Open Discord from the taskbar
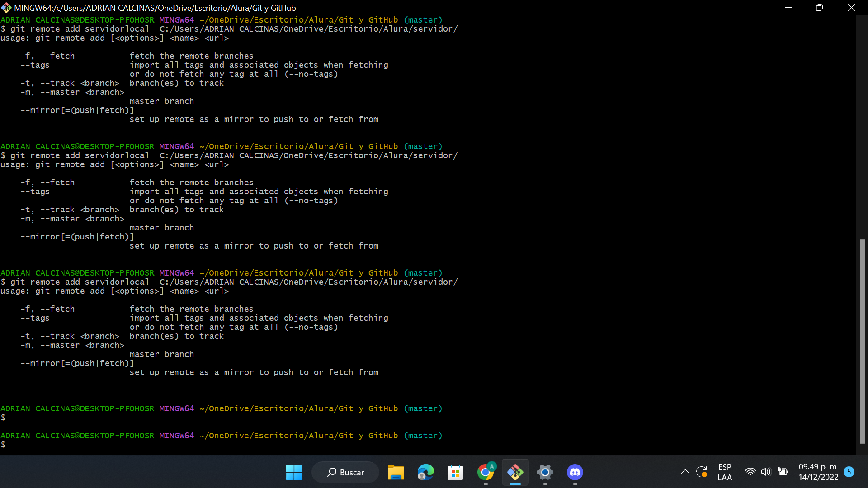The image size is (868, 488). (575, 472)
